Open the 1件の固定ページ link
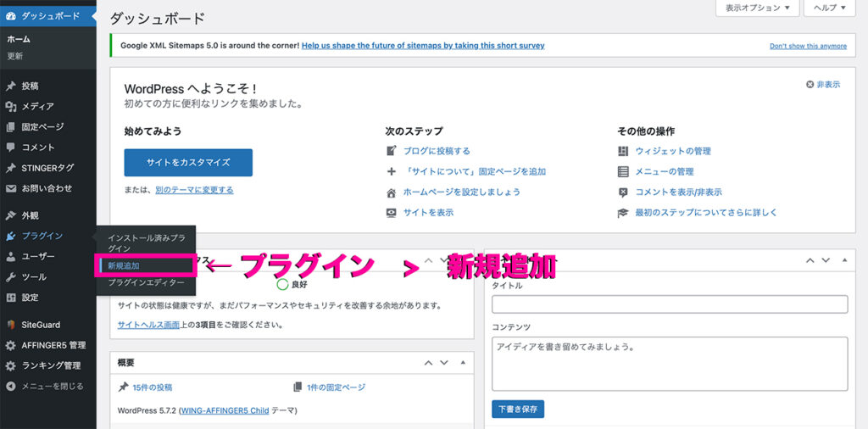This screenshot has width=868, height=429. tap(336, 387)
